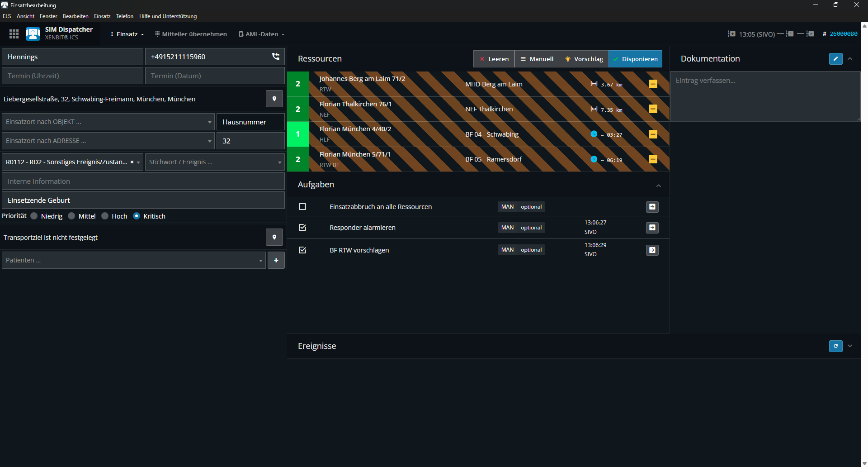Uncheck the BF RTW vorschlagen task

(x=302, y=250)
